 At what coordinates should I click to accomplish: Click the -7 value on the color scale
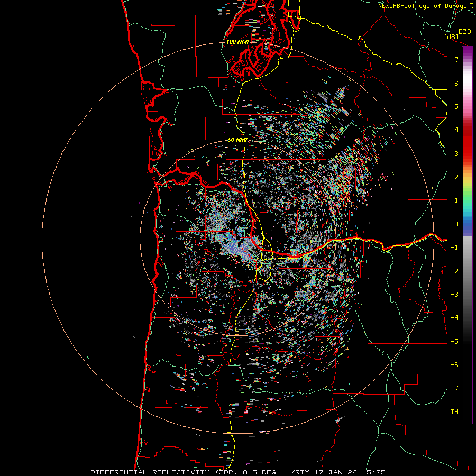[454, 388]
